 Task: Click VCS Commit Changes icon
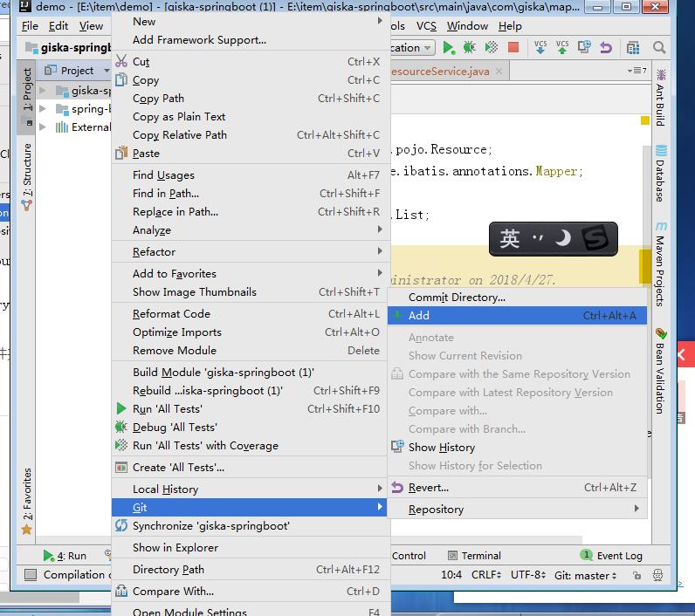click(562, 47)
